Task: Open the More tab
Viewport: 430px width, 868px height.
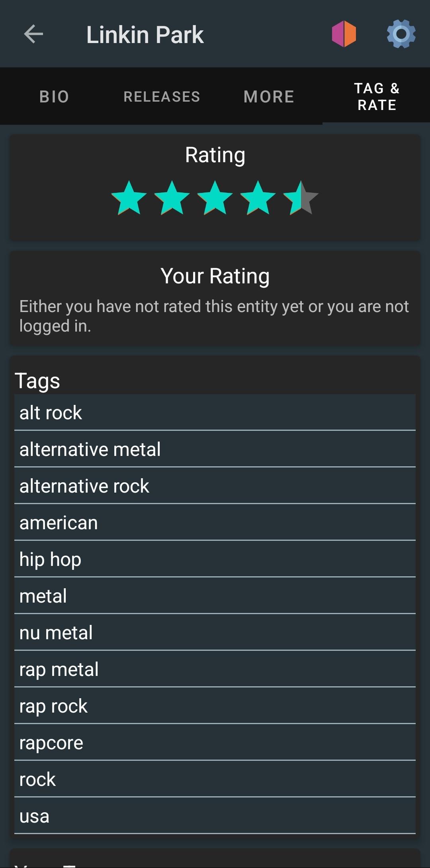Action: click(269, 96)
